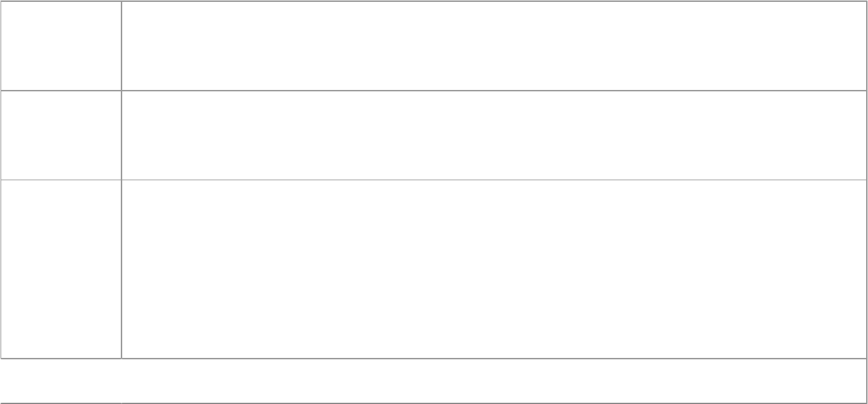This screenshot has height=404, width=868.
Task: Click the empty first-row wide right cell
Action: [494, 45]
